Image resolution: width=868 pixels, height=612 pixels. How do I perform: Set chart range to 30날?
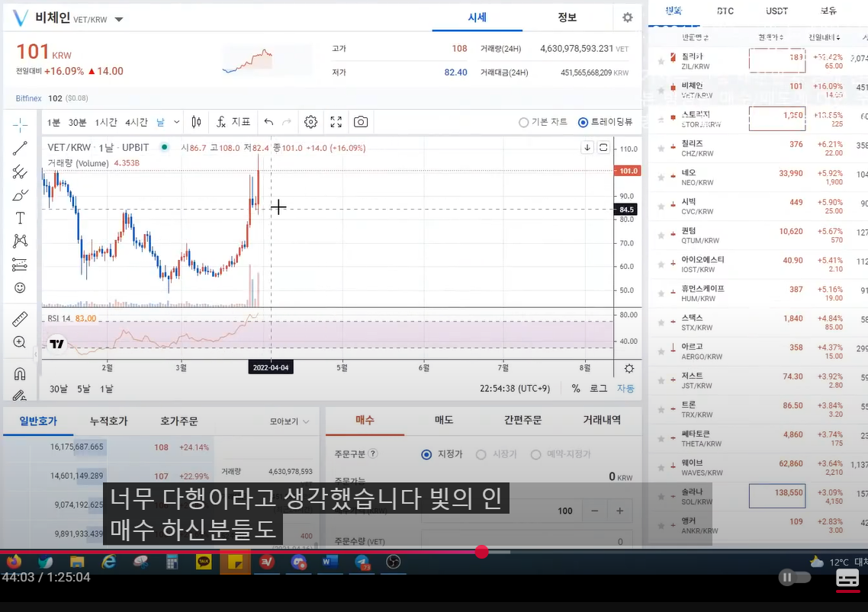pos(59,389)
